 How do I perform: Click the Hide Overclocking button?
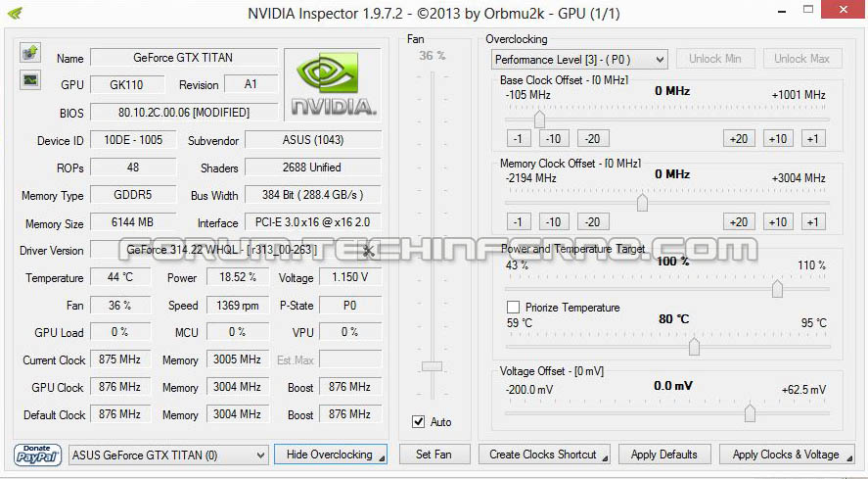(x=331, y=455)
